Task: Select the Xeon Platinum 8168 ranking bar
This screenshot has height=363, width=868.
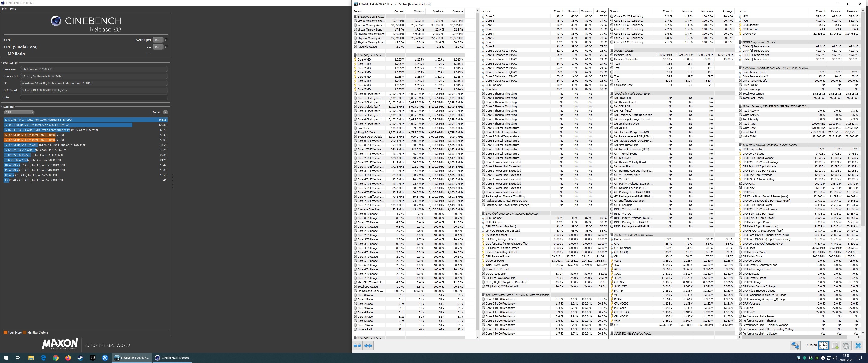Action: (86, 120)
